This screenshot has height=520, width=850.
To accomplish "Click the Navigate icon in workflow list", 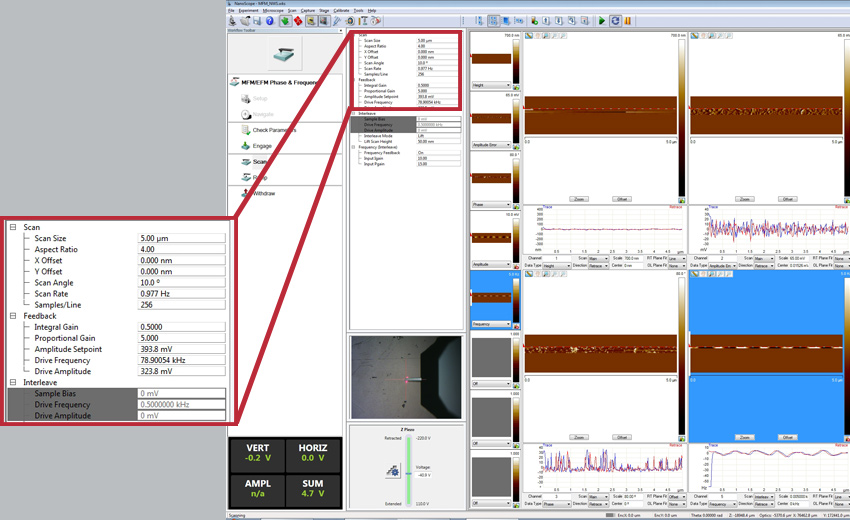I will [x=246, y=114].
